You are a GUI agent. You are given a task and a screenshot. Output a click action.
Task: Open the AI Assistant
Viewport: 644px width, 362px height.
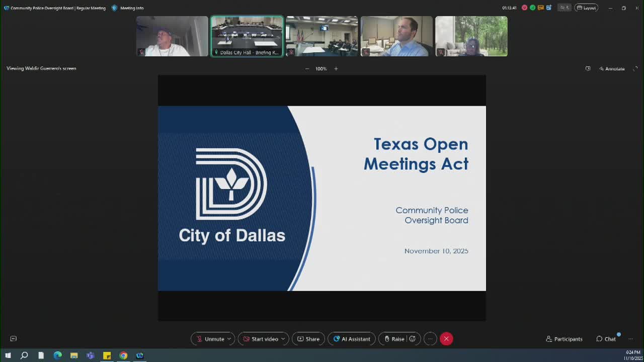(x=351, y=338)
